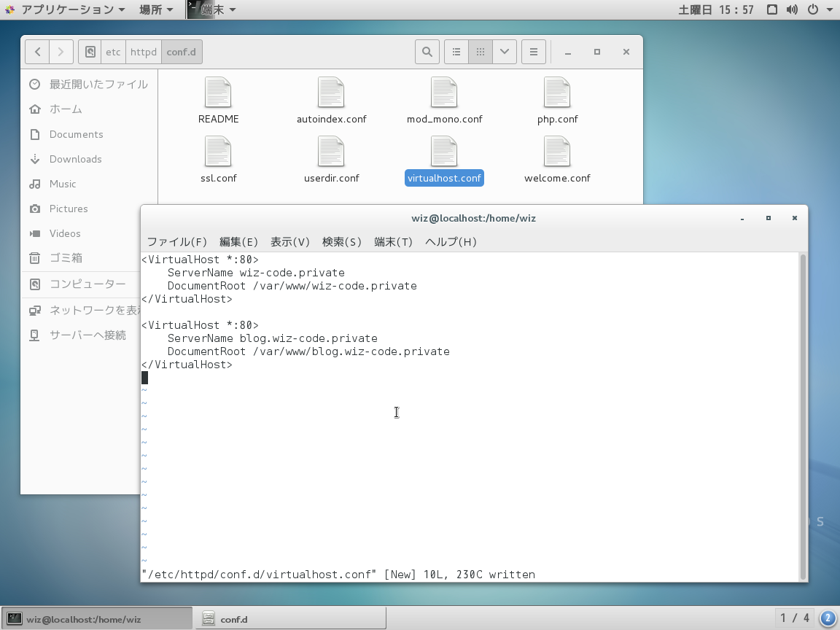Open Downloads in the sidebar
Screen dimensions: 840x630
pos(89,159)
